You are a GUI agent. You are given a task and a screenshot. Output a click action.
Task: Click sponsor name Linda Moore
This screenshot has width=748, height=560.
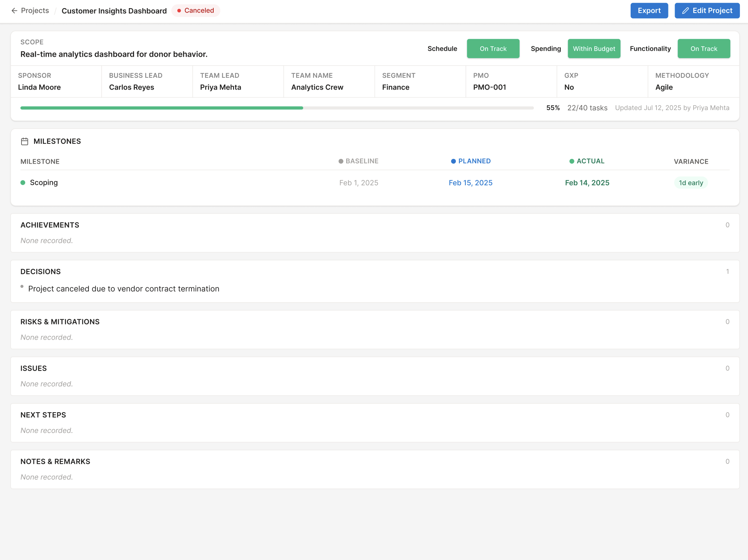(x=39, y=87)
